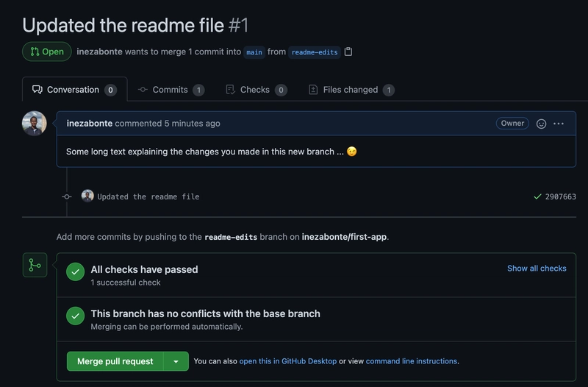Copy the readme-edits branch name icon
Screen dimensions: 588x387
click(x=348, y=52)
